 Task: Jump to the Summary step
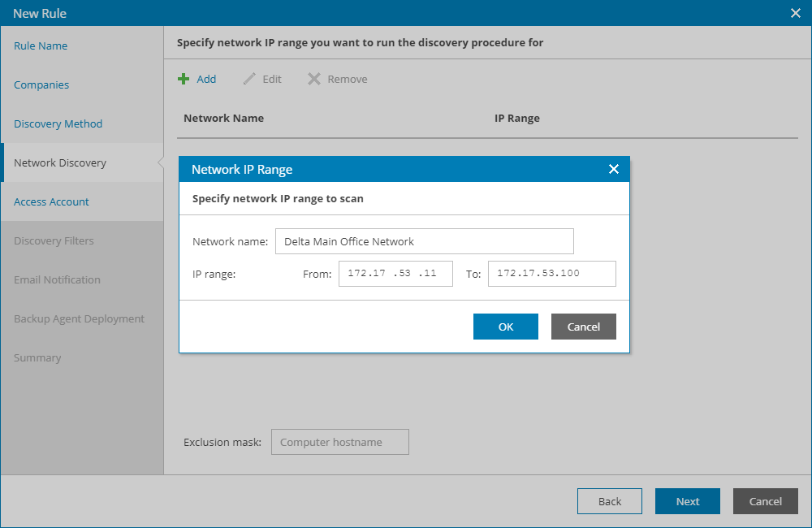pyautogui.click(x=37, y=357)
